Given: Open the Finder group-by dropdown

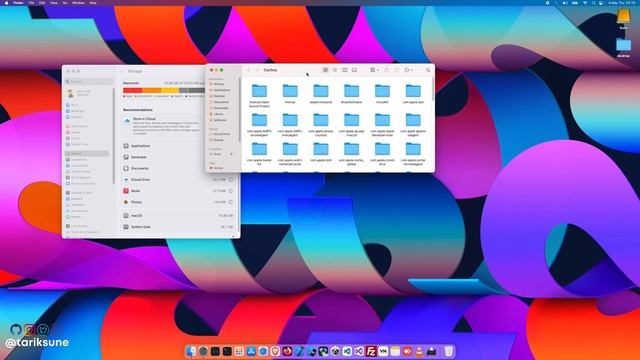Looking at the screenshot, I should tap(374, 70).
